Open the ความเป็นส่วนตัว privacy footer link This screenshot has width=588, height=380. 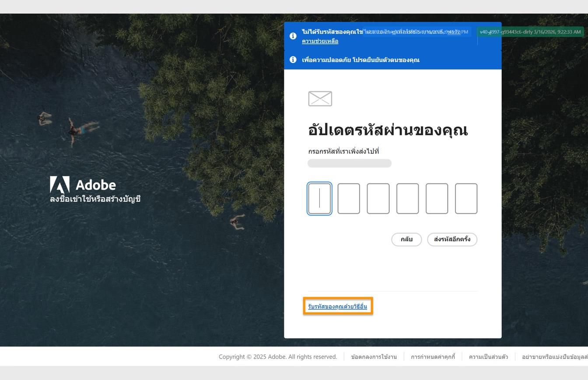coord(488,356)
